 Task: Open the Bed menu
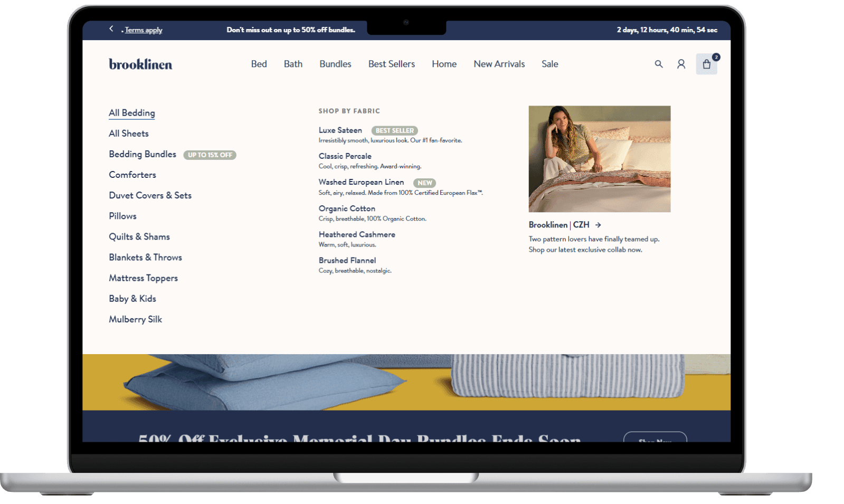259,64
